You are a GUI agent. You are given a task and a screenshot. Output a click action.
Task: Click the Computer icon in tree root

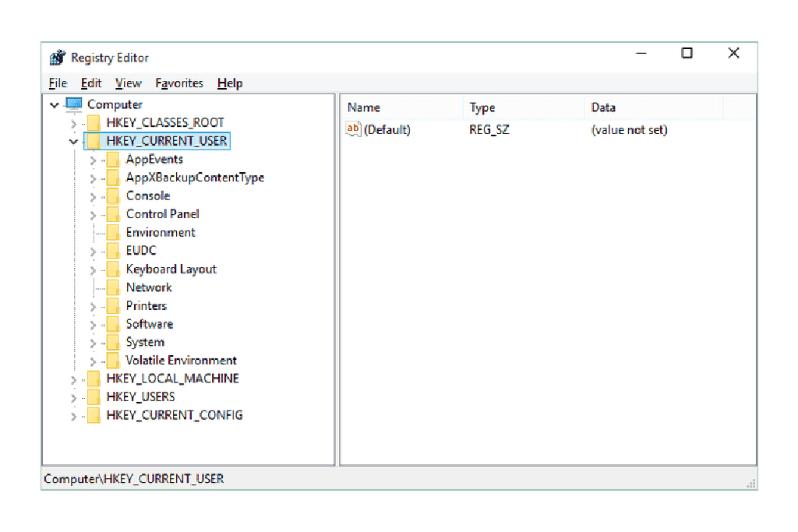pos(74,104)
